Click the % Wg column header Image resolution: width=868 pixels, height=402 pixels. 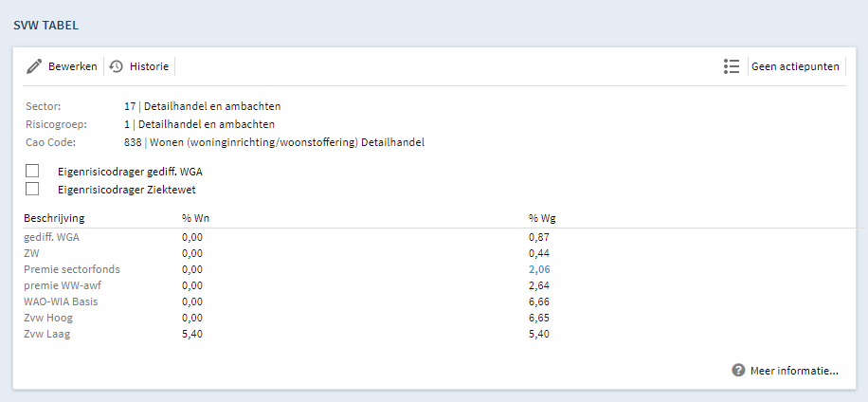542,218
